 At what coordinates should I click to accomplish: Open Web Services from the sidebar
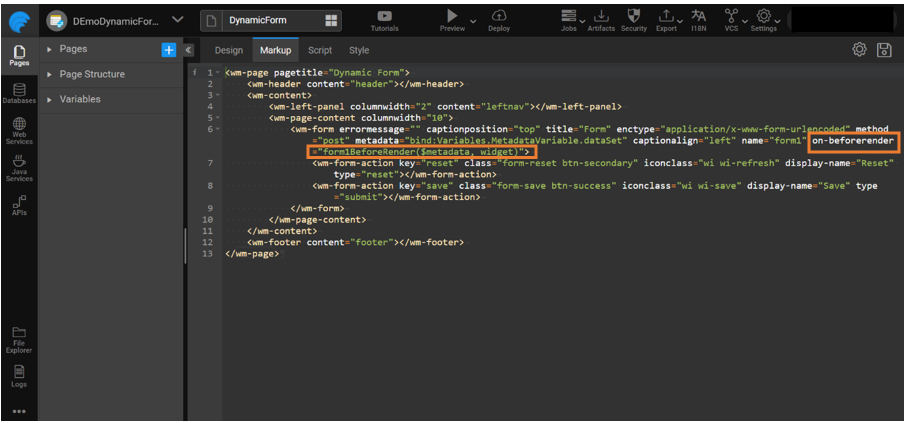pos(19,129)
